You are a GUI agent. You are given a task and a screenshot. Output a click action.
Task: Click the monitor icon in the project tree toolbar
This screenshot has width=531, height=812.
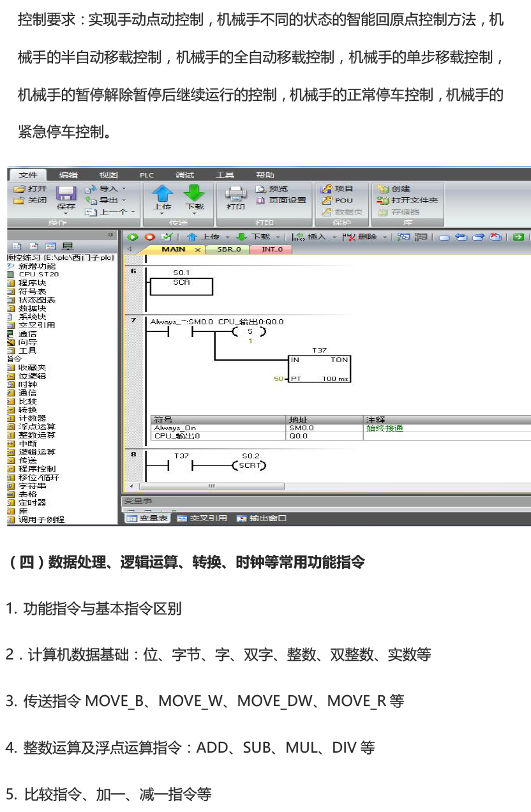coord(66,247)
